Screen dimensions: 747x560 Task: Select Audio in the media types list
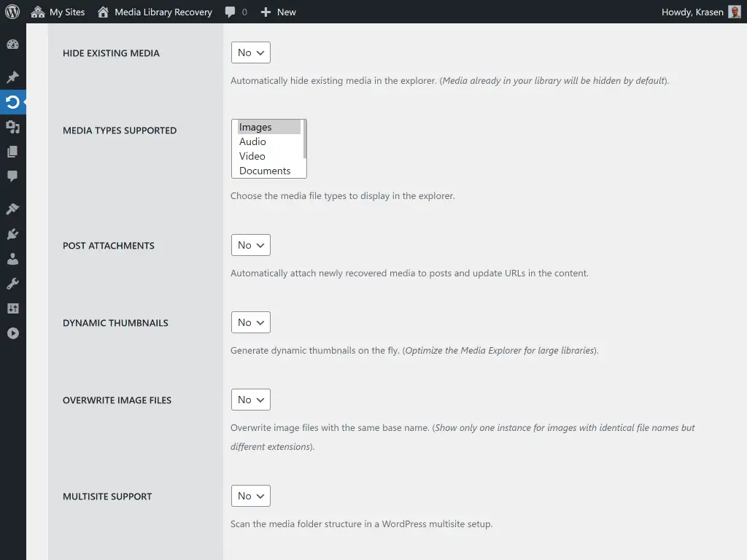(252, 141)
